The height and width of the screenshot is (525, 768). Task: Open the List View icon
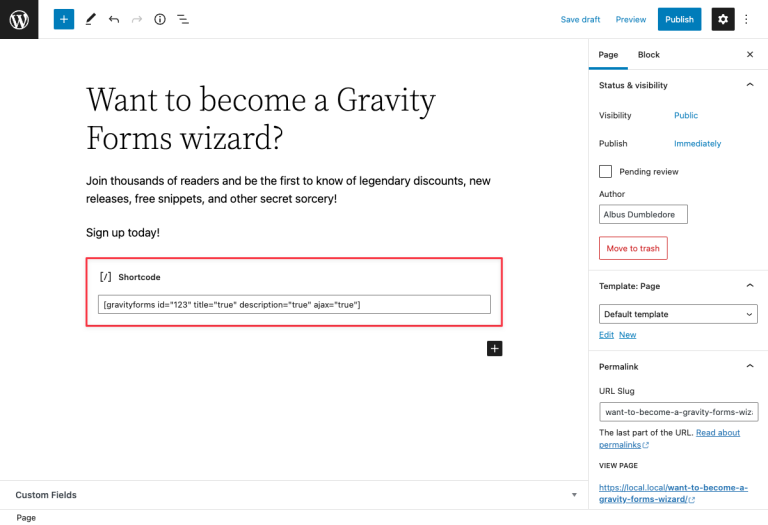(183, 19)
